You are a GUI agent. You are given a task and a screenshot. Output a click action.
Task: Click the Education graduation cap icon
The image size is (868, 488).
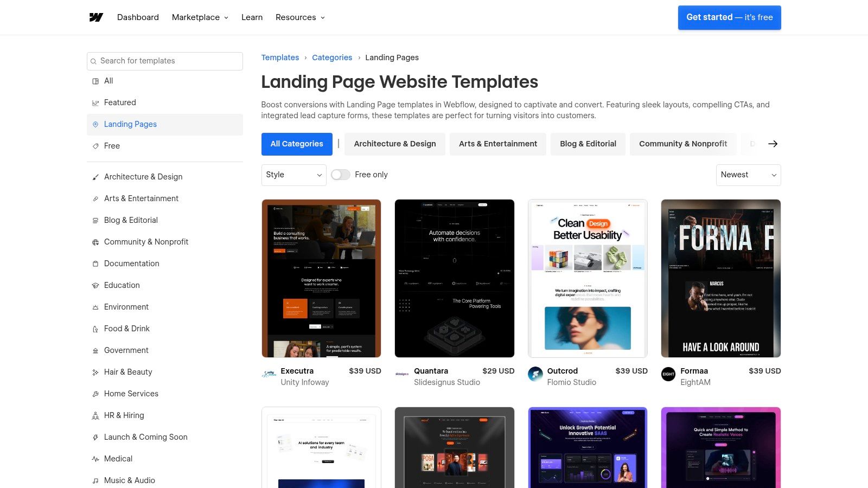95,285
